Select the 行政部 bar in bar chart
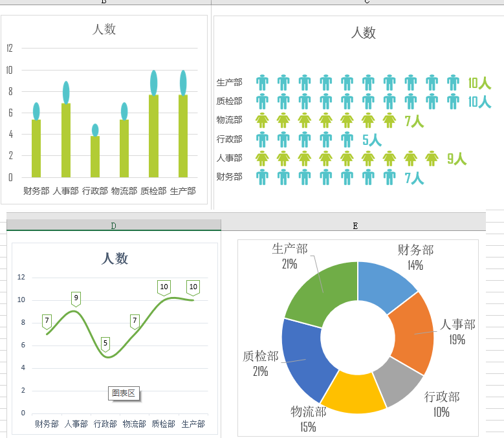 coord(95,157)
